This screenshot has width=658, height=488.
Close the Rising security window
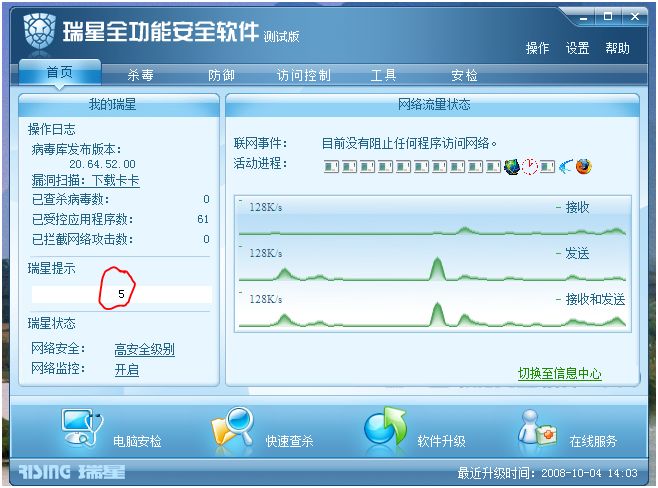click(634, 17)
